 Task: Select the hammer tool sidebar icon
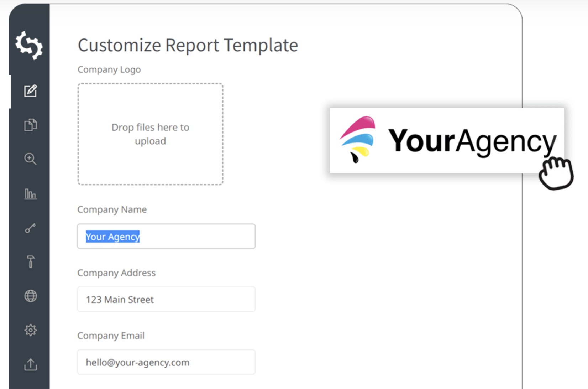click(31, 262)
